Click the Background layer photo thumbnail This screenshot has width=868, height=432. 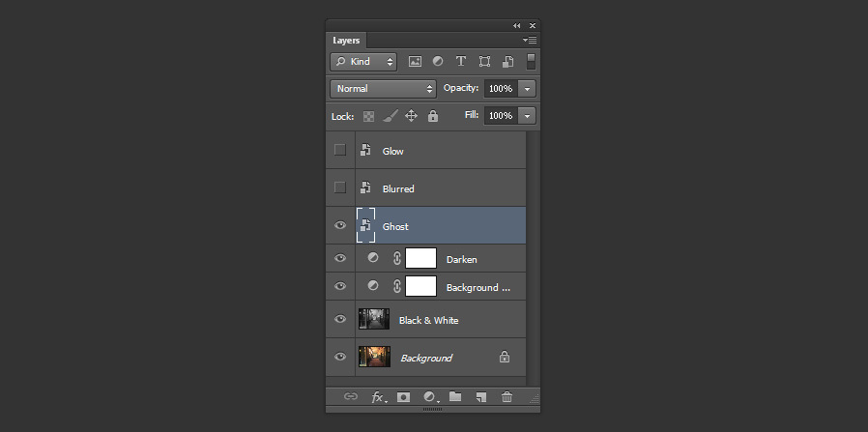374,357
